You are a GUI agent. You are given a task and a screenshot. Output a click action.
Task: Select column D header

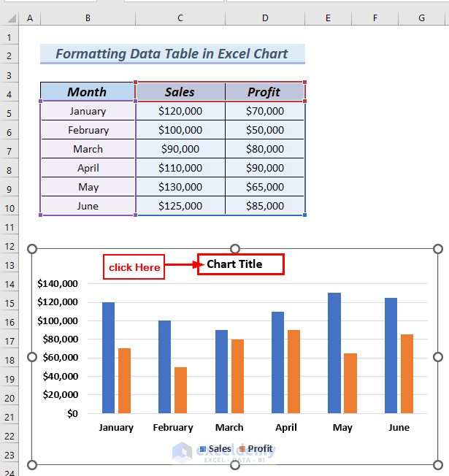tap(265, 18)
